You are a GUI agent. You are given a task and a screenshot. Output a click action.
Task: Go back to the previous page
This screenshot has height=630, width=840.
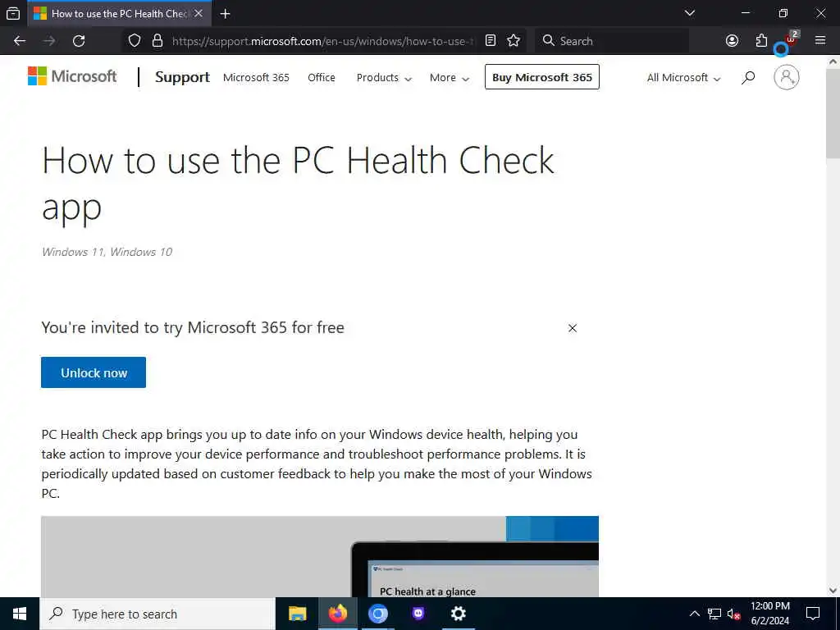20,41
